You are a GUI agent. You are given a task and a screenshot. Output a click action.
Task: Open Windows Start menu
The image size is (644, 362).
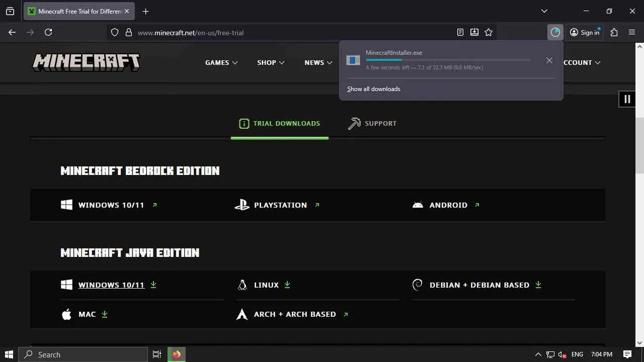(9, 354)
